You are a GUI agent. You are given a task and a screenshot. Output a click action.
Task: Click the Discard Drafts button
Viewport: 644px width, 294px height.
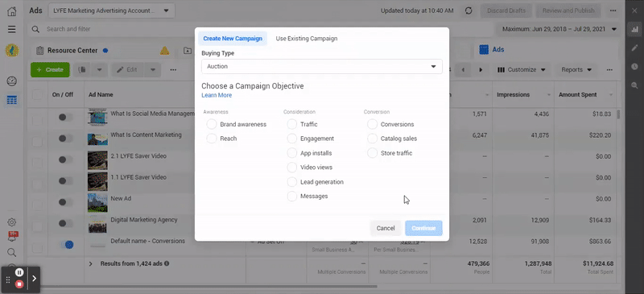pyautogui.click(x=506, y=10)
